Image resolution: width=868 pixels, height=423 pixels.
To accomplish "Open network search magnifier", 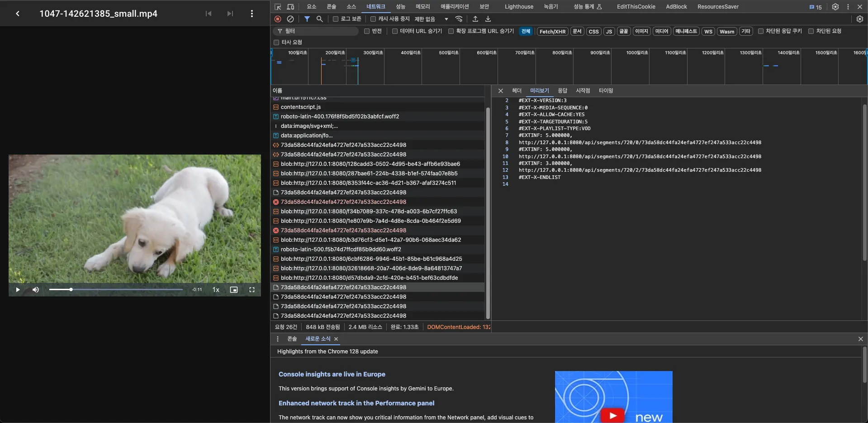I will click(320, 19).
